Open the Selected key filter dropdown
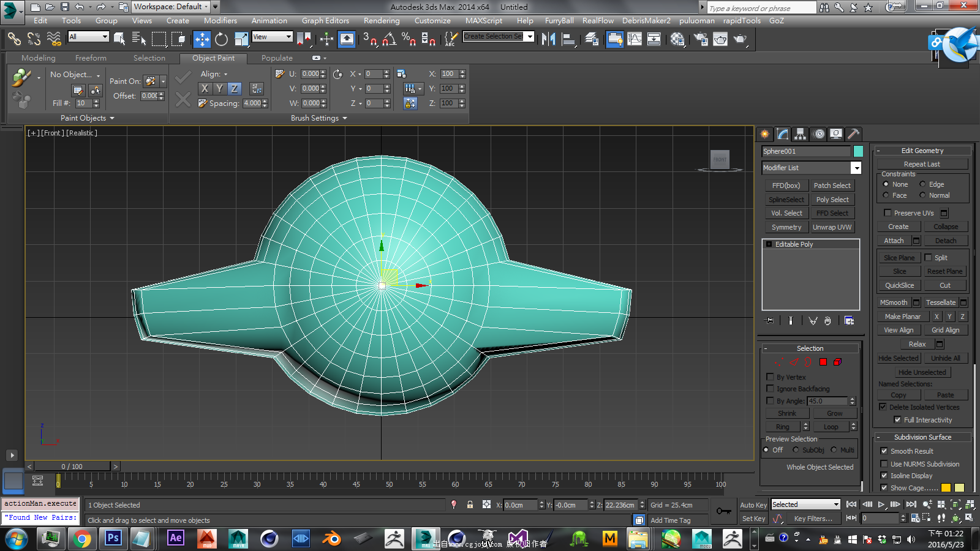Screen dimensions: 980x551 coord(805,504)
